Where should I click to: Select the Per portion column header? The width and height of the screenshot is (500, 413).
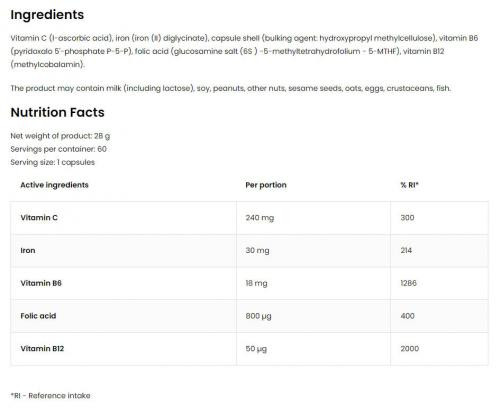click(266, 185)
